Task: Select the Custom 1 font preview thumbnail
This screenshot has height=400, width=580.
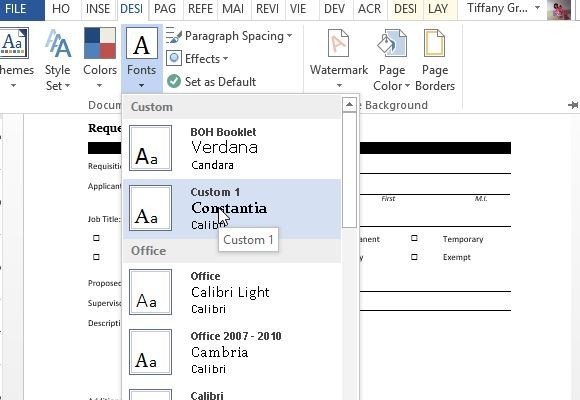Action: click(151, 208)
